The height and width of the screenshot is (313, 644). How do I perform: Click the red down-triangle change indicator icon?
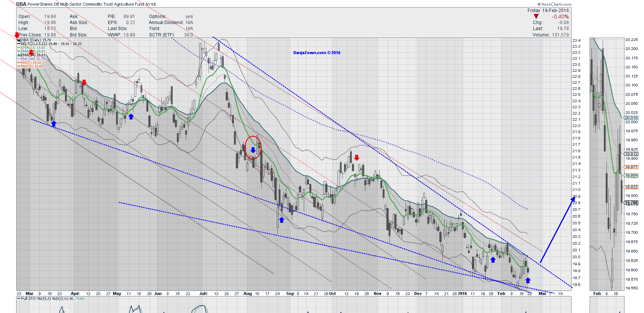pos(536,17)
